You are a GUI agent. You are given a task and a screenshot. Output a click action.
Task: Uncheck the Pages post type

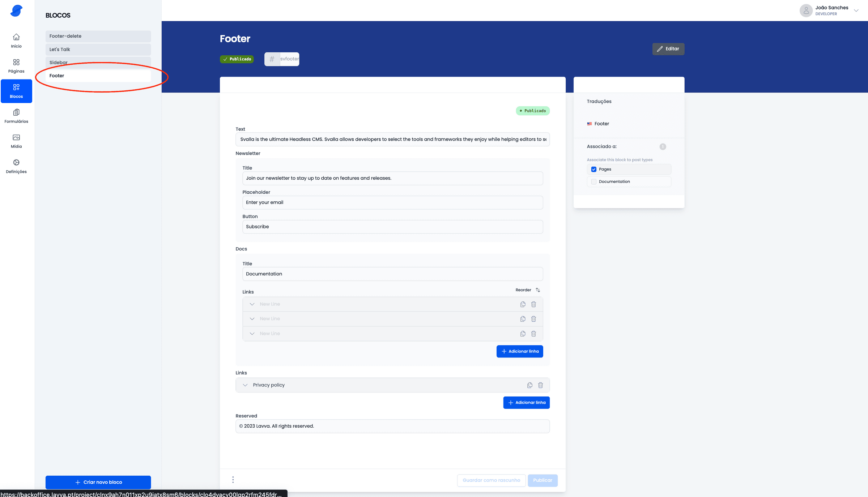594,169
